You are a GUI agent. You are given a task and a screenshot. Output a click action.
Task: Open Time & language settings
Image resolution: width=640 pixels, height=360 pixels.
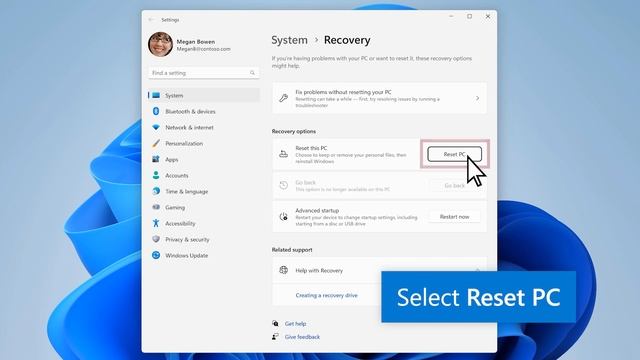(x=204, y=191)
